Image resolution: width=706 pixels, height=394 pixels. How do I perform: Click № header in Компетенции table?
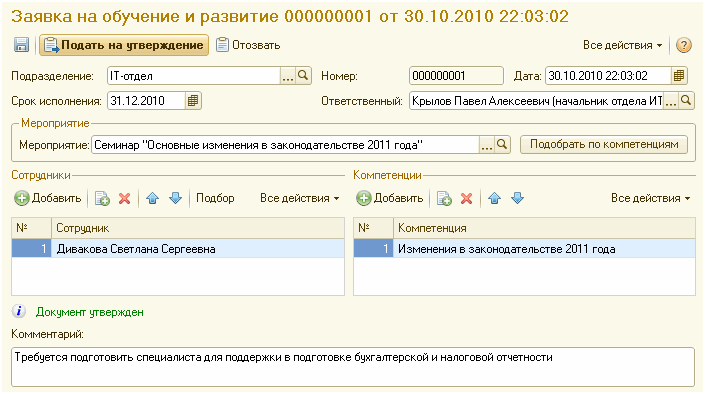pos(373,228)
